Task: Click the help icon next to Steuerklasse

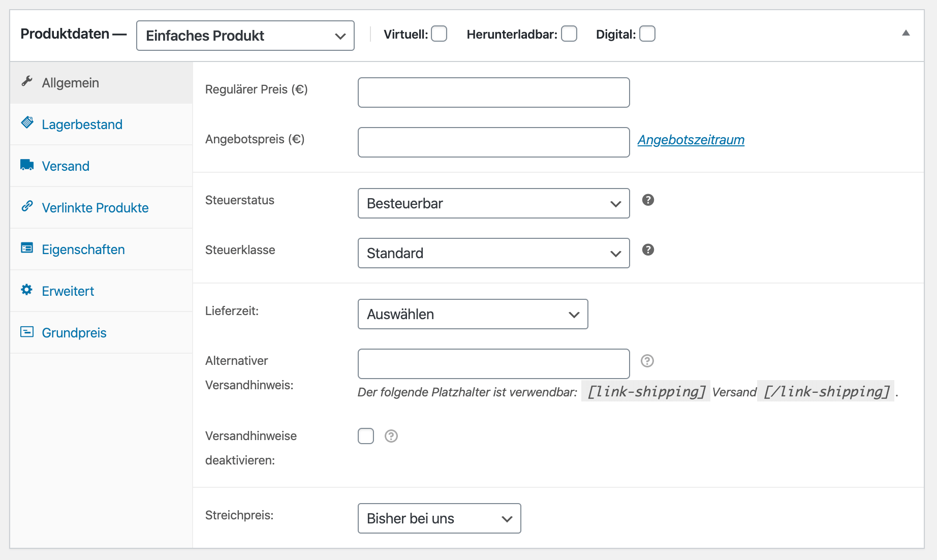Action: pos(648,250)
